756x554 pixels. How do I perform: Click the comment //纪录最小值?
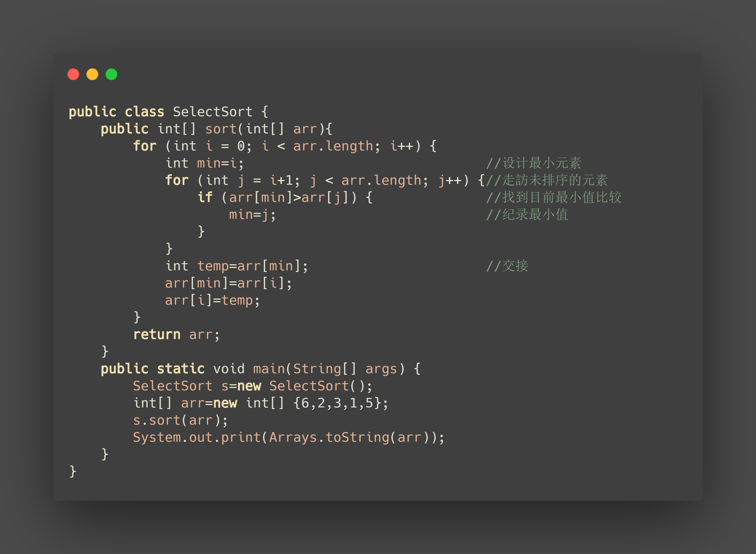[x=527, y=215]
